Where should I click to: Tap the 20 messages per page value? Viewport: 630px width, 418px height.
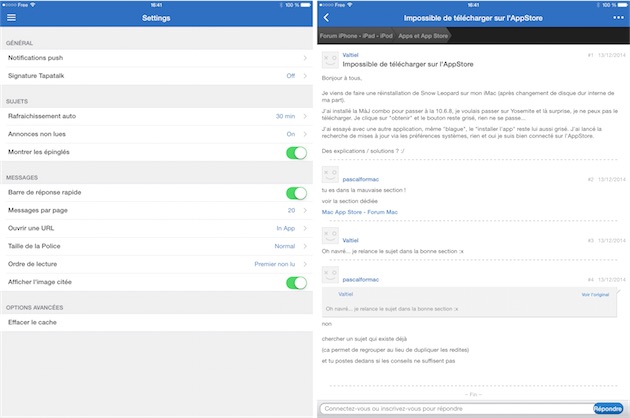pos(291,210)
